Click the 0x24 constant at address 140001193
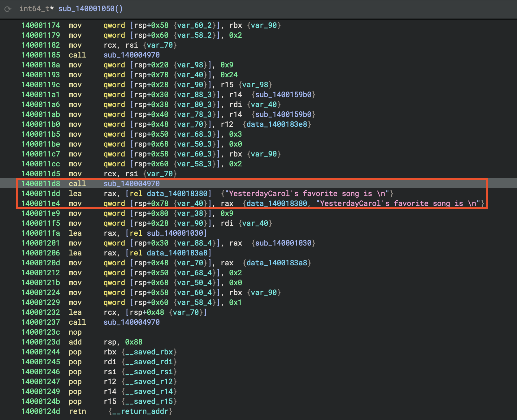The height and width of the screenshot is (420, 517). pos(229,75)
